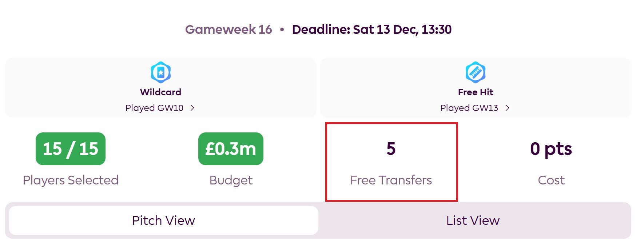The height and width of the screenshot is (247, 644).
Task: Open the Wildcard chip title
Action: [160, 92]
